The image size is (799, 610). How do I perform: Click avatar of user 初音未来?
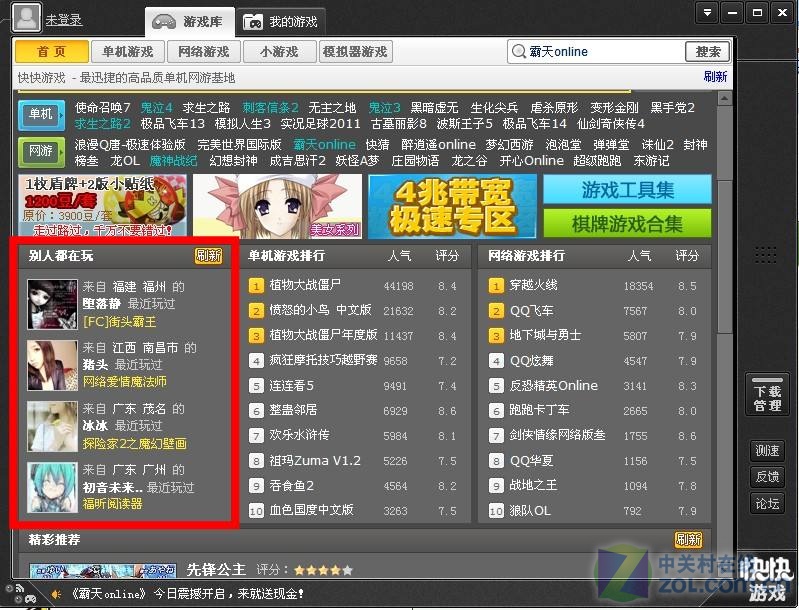(52, 487)
